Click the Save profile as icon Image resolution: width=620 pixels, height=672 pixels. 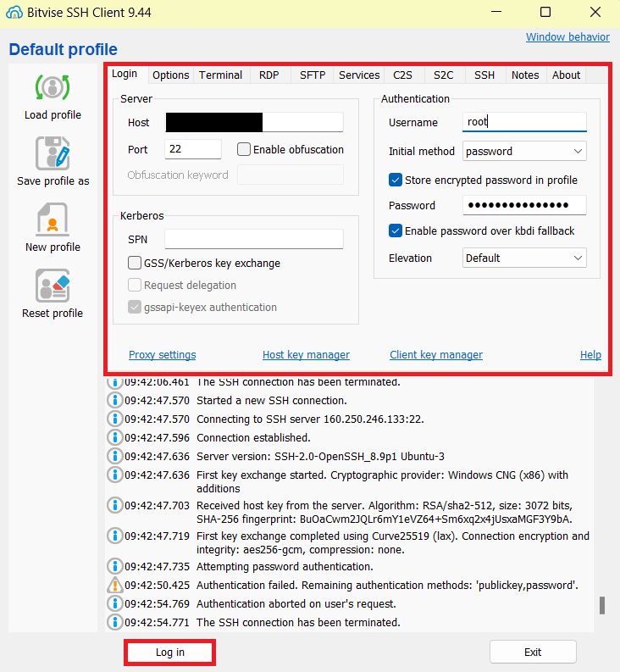coord(53,154)
